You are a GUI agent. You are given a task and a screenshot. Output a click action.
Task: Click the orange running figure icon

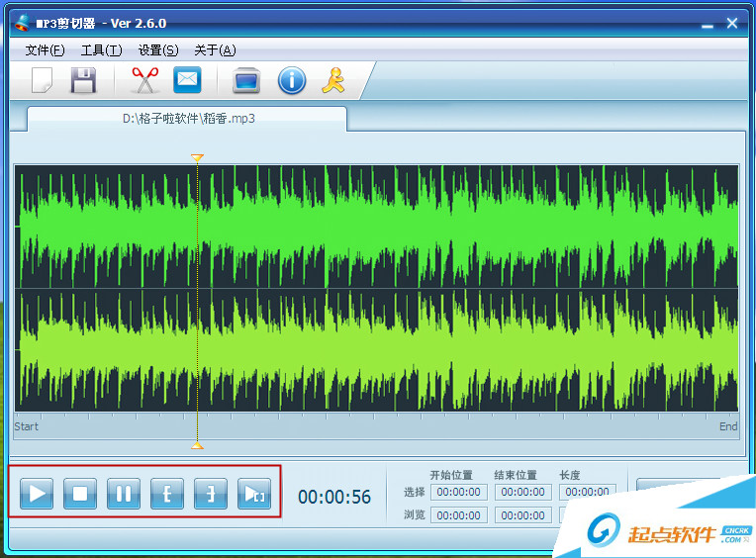point(333,80)
